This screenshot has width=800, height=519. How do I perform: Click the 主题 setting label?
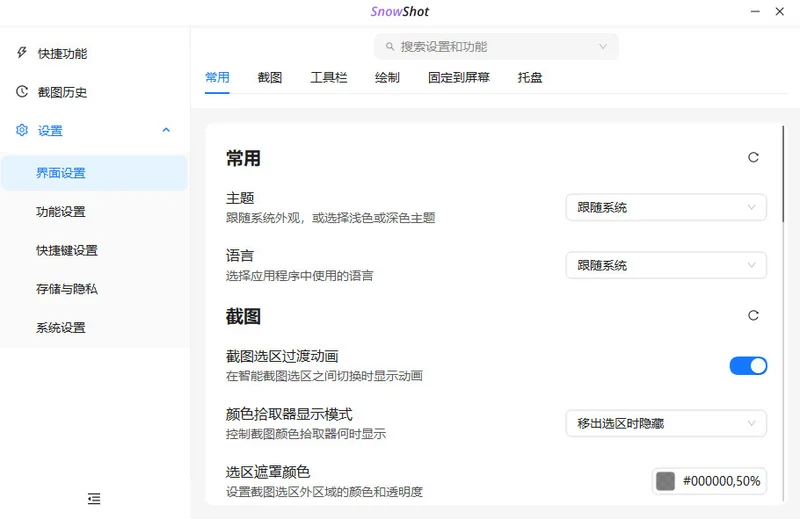click(240, 198)
